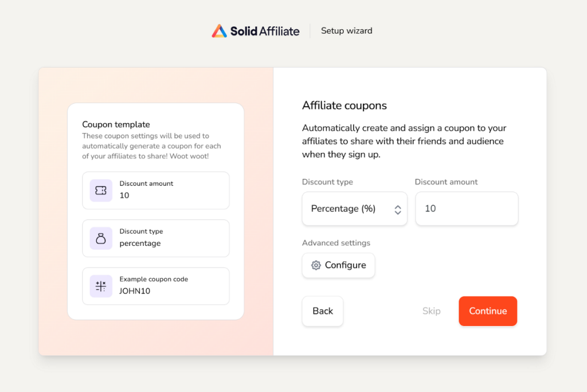Screen dimensions: 587x392
Task: Click the Discount amount 10 card
Action: (156, 190)
